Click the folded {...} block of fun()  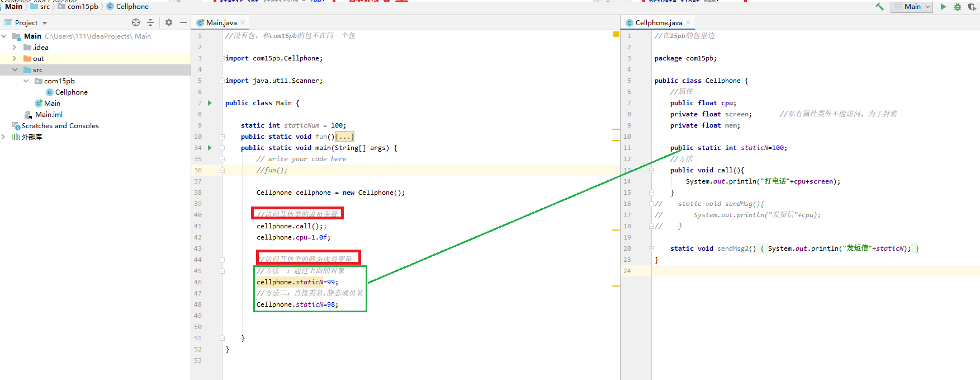pos(344,137)
